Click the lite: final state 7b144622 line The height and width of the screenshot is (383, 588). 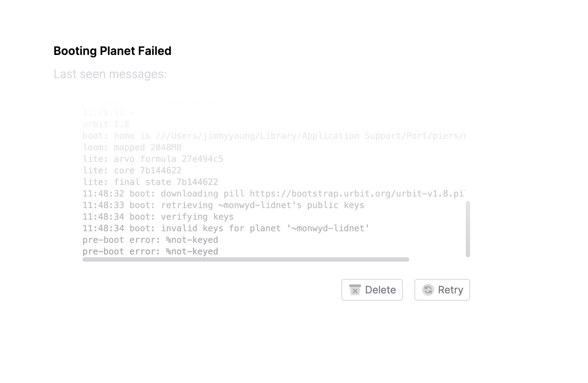[x=150, y=182]
